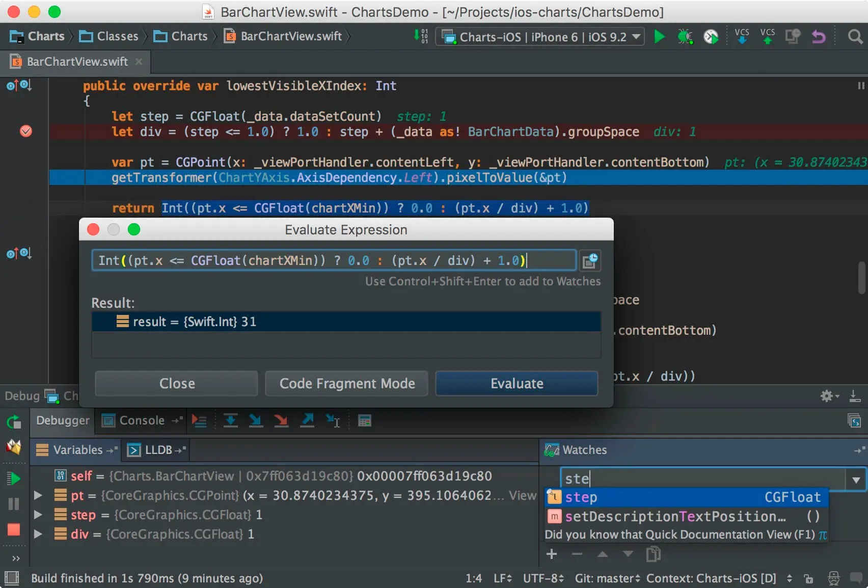The width and height of the screenshot is (868, 588).
Task: Open the Show History toolbar icon
Action: tap(793, 37)
